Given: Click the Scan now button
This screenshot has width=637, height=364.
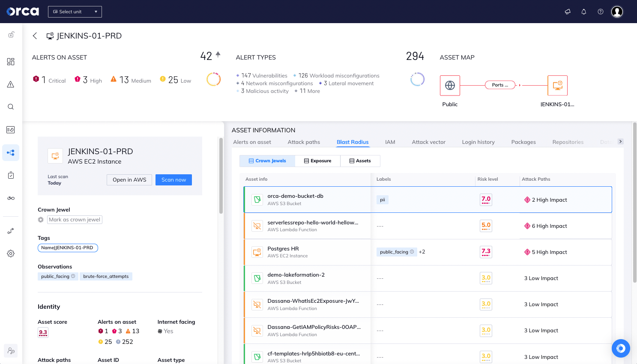Looking at the screenshot, I should tap(173, 180).
